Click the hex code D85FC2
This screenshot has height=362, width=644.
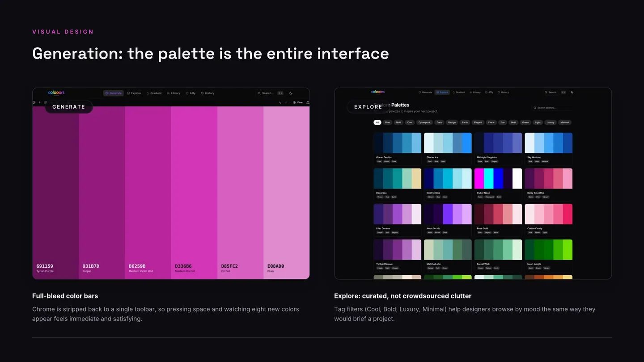click(x=229, y=266)
